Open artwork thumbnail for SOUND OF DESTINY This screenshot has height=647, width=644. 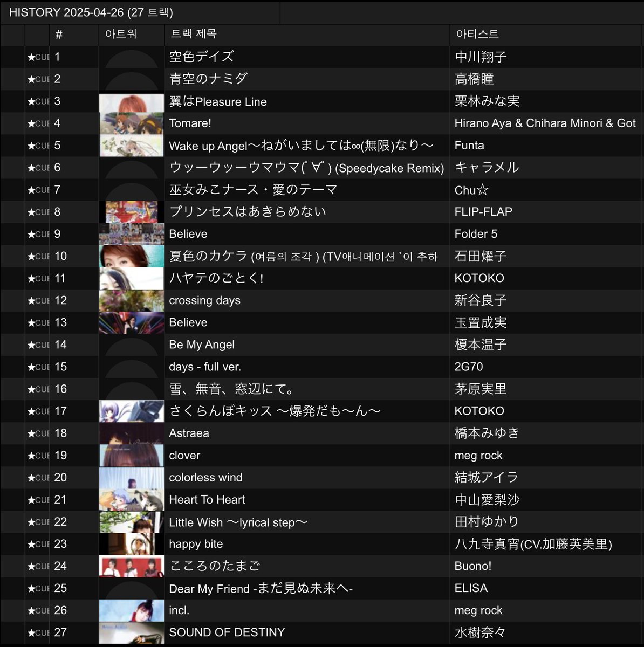(132, 632)
